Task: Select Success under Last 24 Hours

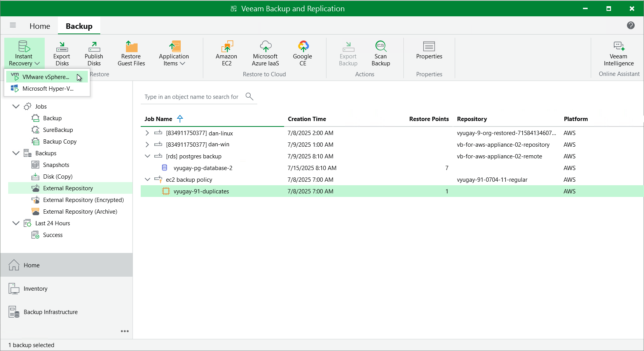Action: pyautogui.click(x=52, y=235)
